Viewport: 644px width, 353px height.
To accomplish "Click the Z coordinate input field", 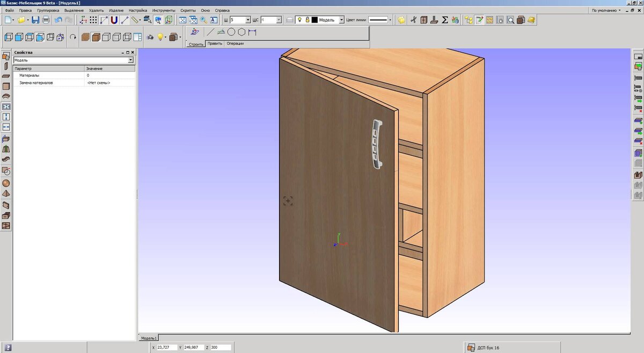I will point(221,348).
